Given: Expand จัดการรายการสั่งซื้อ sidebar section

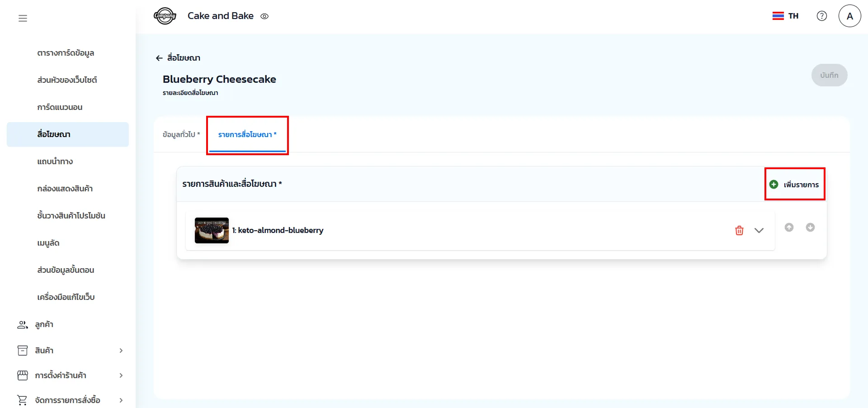Looking at the screenshot, I should click(121, 400).
